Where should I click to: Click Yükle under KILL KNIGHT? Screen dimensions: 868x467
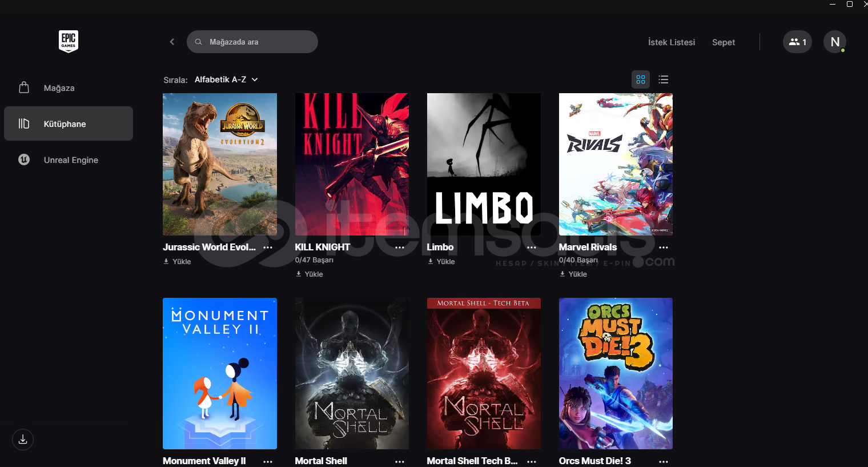[x=309, y=274]
